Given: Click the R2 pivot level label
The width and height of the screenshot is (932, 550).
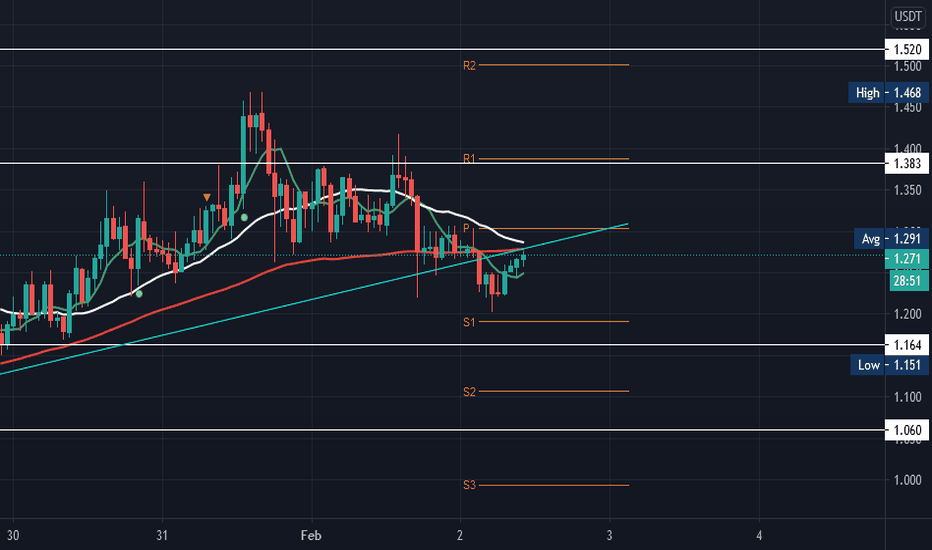Looking at the screenshot, I should [x=470, y=65].
